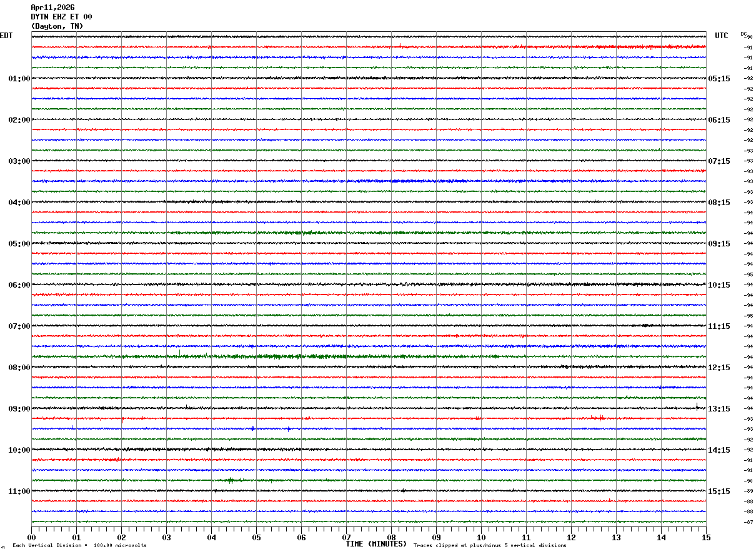This screenshot has height=554, width=756.
Task: Click minute 08 on the time axis
Action: pyautogui.click(x=391, y=537)
